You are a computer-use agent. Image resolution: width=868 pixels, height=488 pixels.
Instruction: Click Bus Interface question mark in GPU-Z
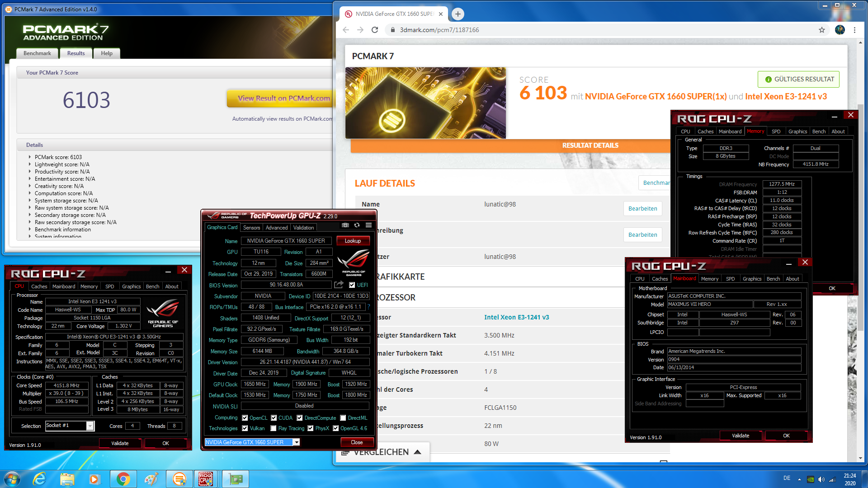pyautogui.click(x=368, y=307)
